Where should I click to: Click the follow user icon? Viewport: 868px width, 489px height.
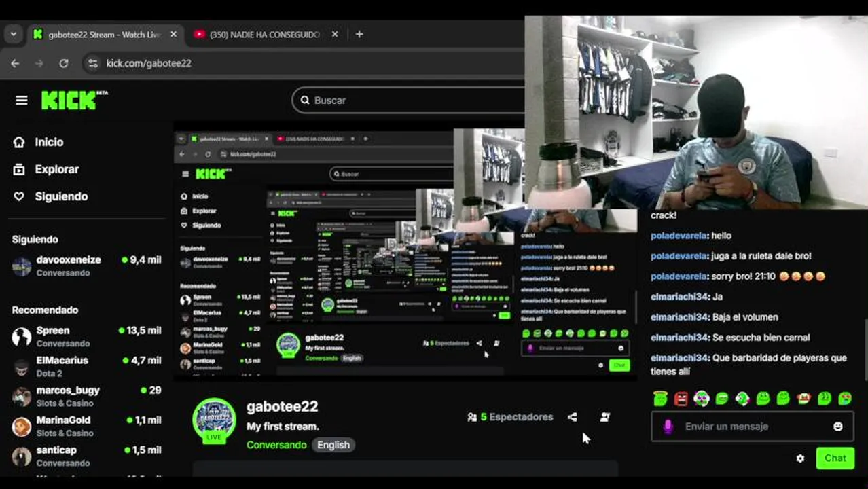[x=604, y=417]
